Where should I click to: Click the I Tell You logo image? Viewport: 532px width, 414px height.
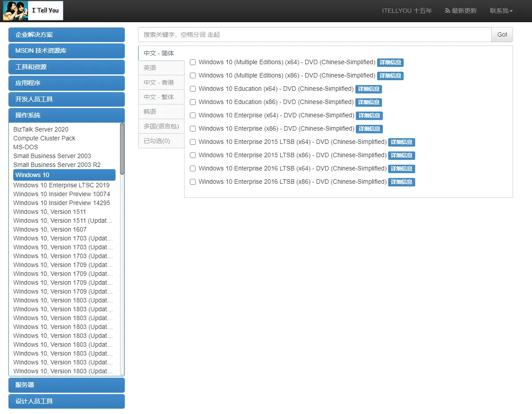[x=33, y=11]
